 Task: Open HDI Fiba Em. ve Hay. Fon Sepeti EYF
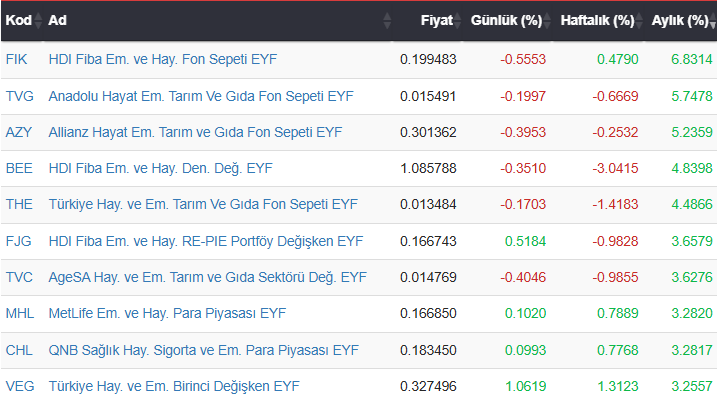(163, 59)
